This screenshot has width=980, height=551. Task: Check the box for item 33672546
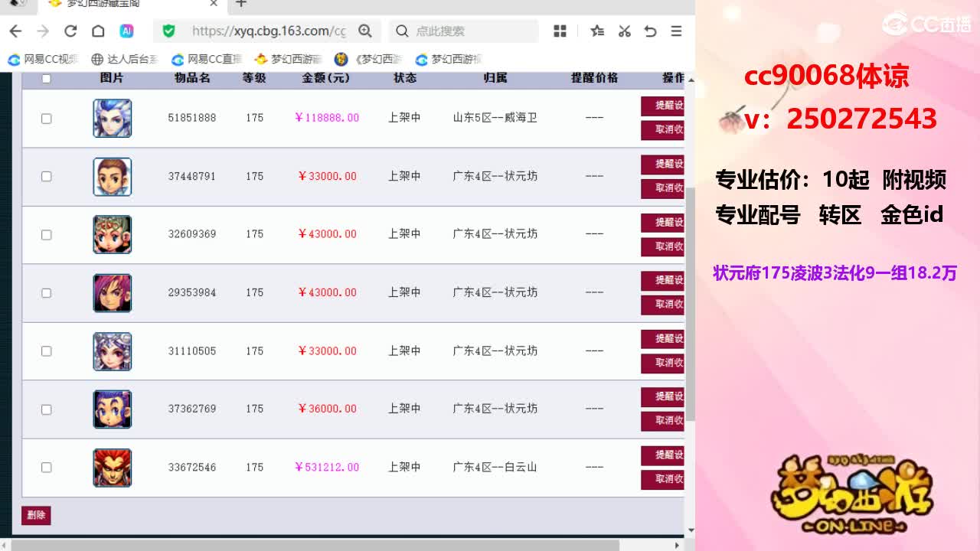pyautogui.click(x=46, y=468)
